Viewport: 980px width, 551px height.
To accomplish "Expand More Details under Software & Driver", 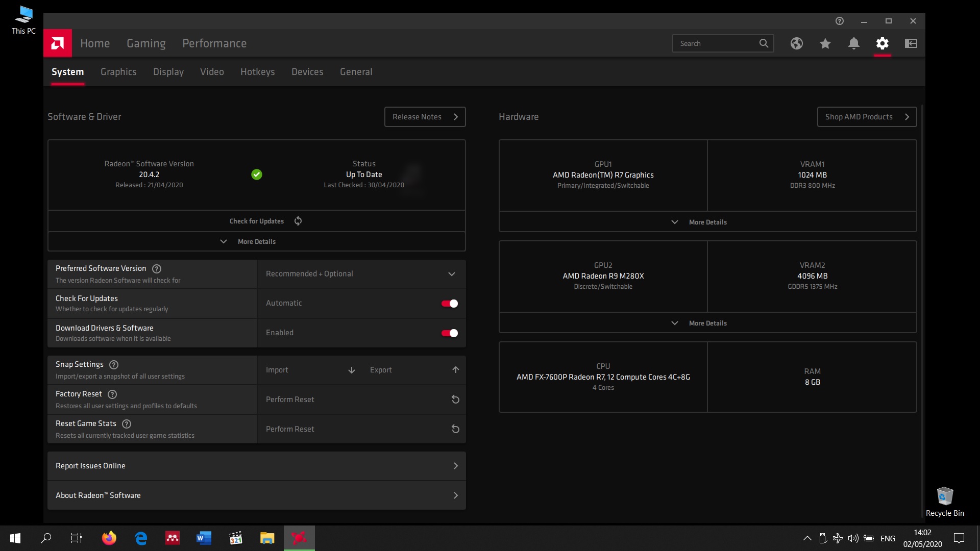I will click(257, 241).
